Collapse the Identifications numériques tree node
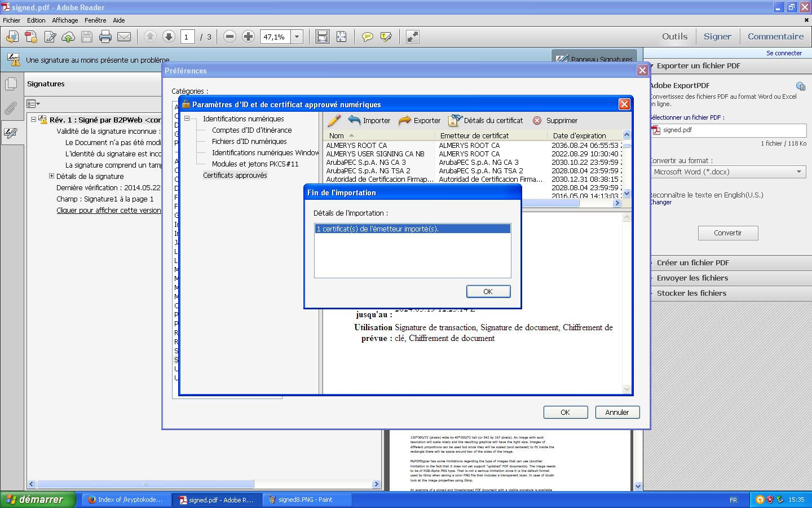Image resolution: width=812 pixels, height=508 pixels. (x=187, y=119)
